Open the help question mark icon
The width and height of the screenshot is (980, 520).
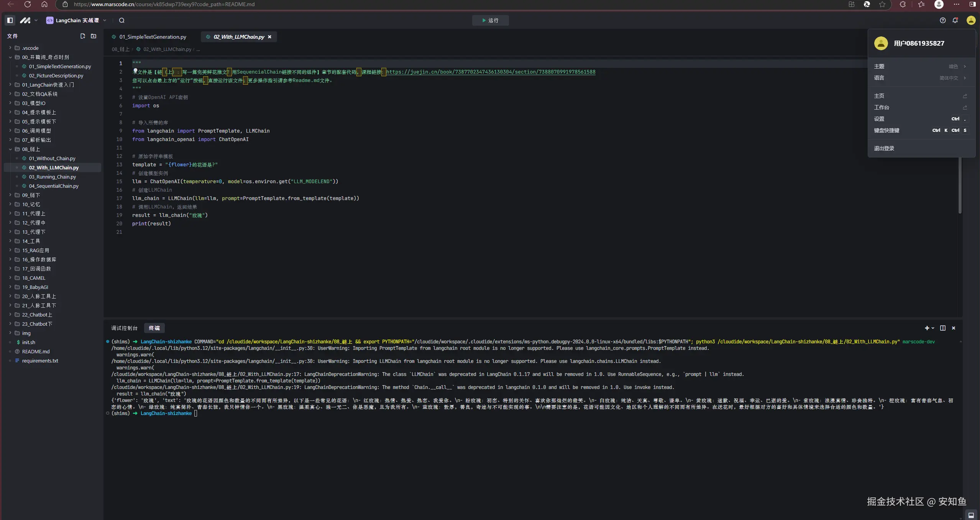[942, 20]
